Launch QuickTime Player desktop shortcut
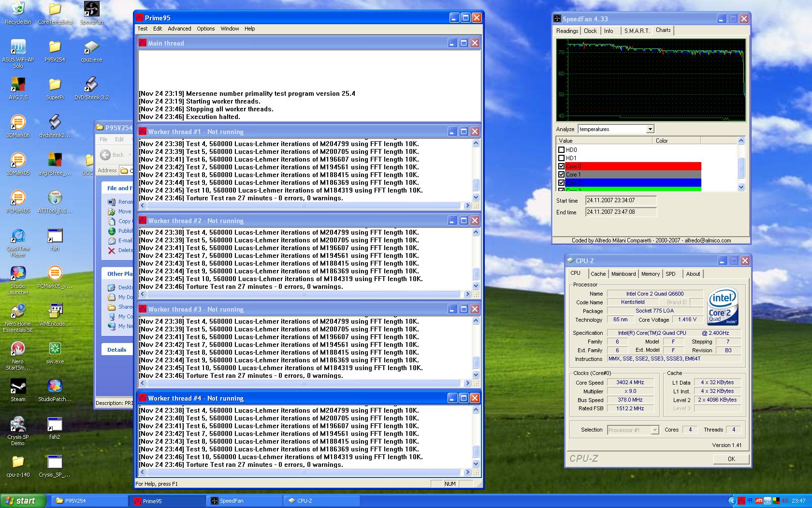The height and width of the screenshot is (508, 812). point(18,242)
